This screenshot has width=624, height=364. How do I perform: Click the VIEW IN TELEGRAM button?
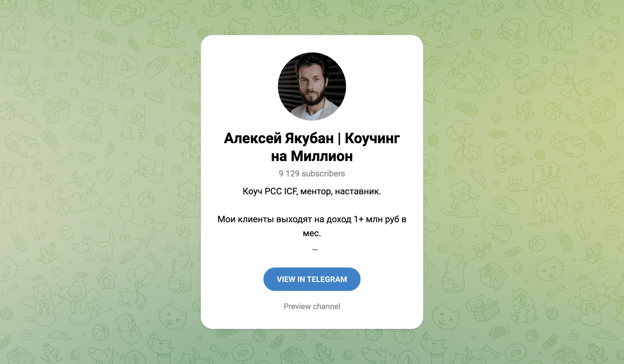click(312, 279)
